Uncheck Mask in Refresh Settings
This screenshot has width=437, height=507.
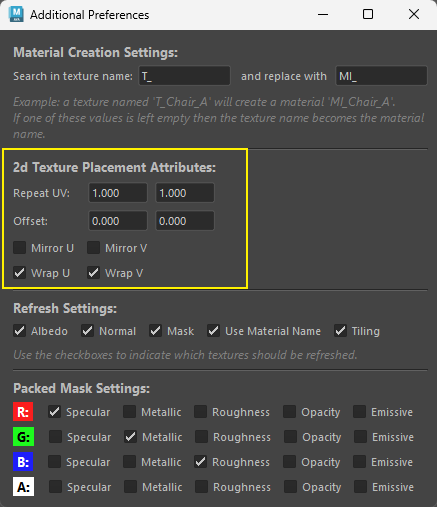(x=156, y=331)
